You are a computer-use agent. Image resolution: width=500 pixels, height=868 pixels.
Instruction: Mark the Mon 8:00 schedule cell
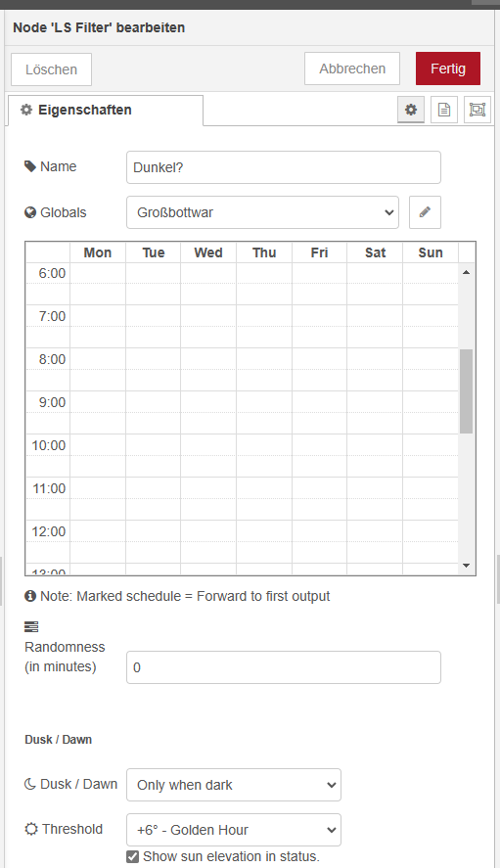click(98, 359)
